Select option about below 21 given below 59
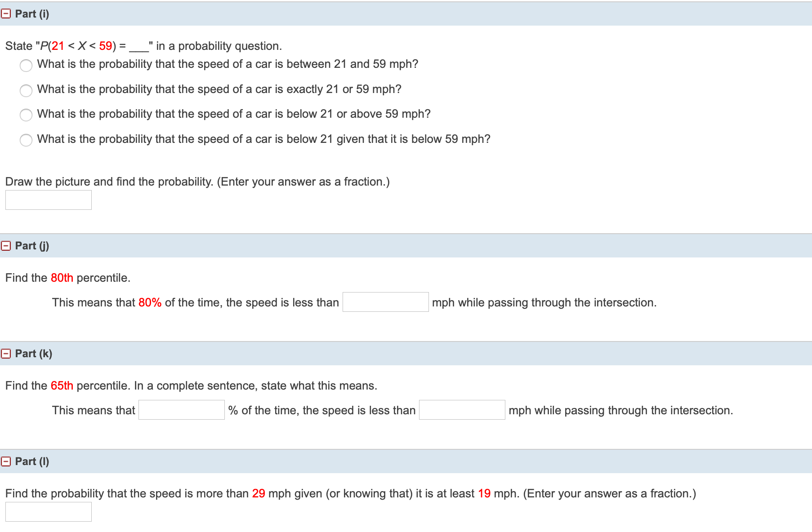 [x=26, y=140]
